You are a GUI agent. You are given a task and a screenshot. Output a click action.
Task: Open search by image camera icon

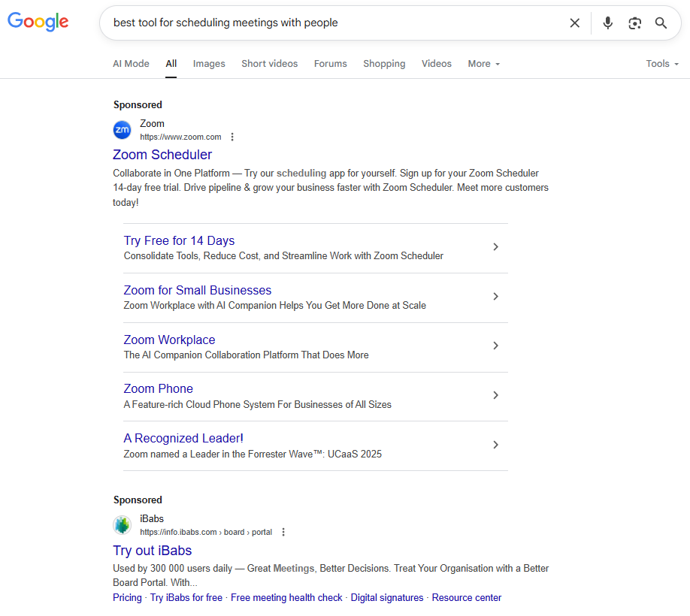(x=635, y=23)
